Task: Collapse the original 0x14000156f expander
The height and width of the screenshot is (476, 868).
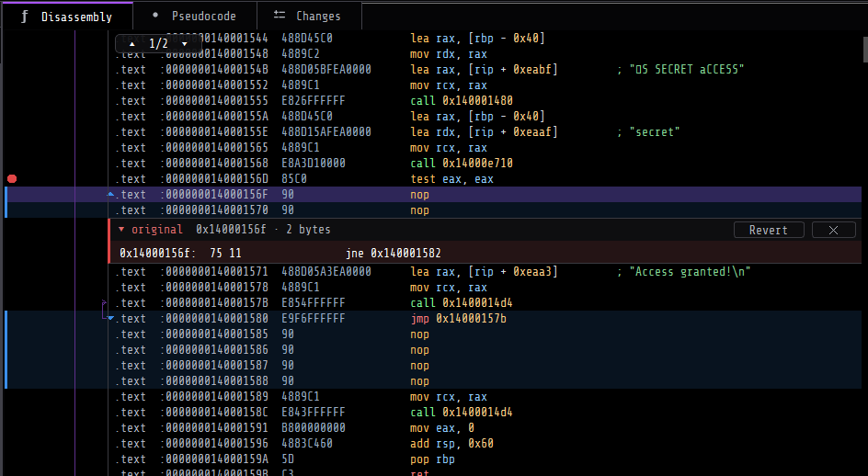Action: (121, 229)
